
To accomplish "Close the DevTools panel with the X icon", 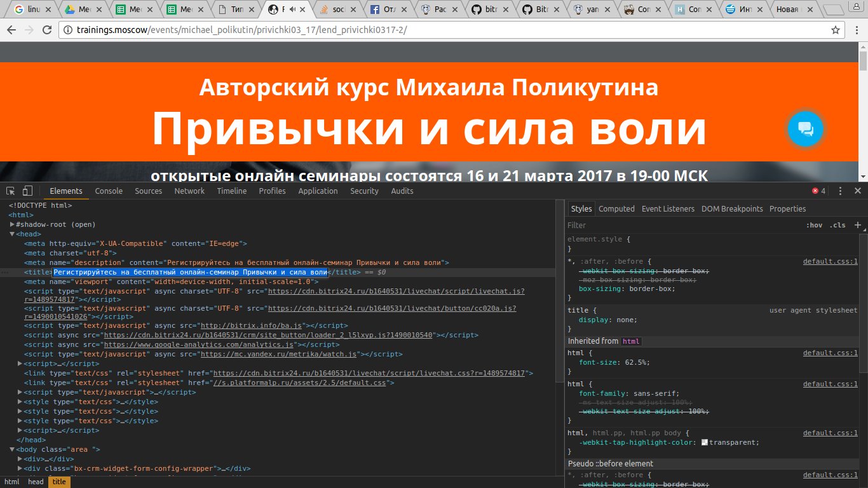I will pos(858,191).
